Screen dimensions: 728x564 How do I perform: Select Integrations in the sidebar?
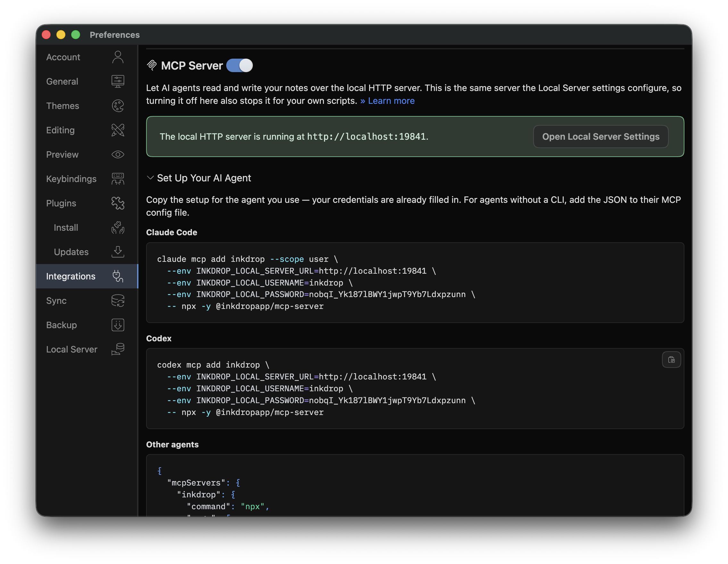point(87,276)
